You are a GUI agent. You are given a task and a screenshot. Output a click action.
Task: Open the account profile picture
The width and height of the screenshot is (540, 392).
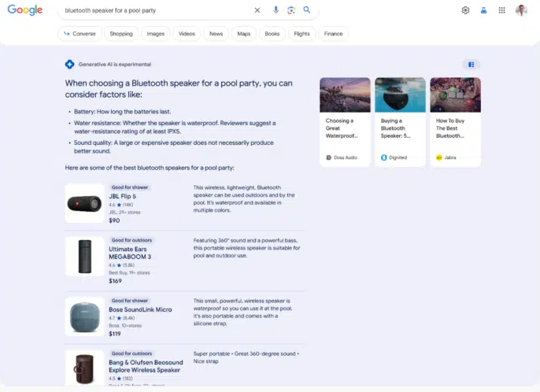[x=521, y=10]
